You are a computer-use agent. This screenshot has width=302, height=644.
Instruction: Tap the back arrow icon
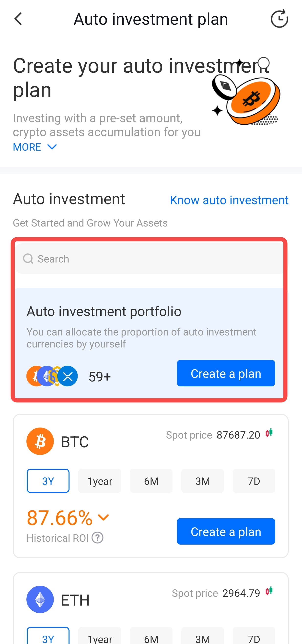tap(18, 19)
